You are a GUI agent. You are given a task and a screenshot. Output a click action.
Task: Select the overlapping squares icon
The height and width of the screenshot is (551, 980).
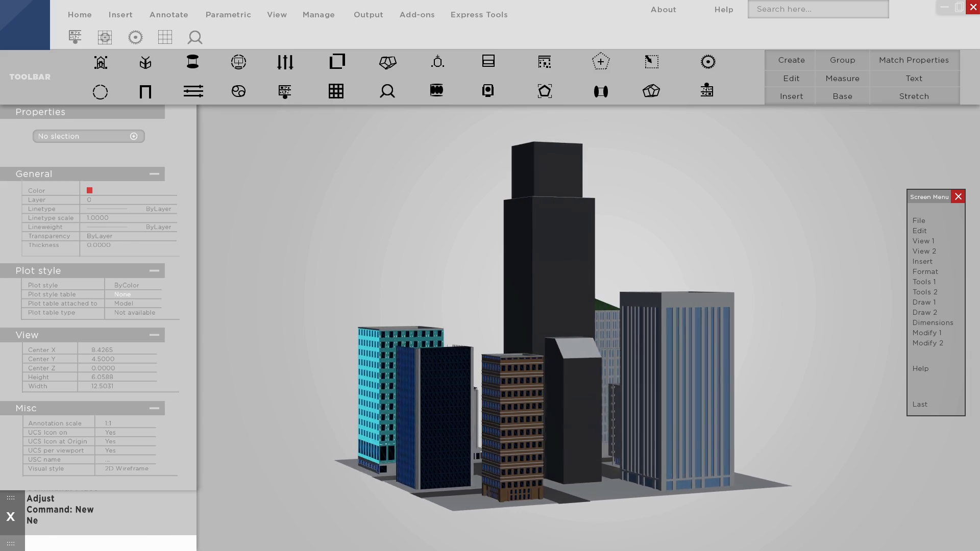point(337,62)
